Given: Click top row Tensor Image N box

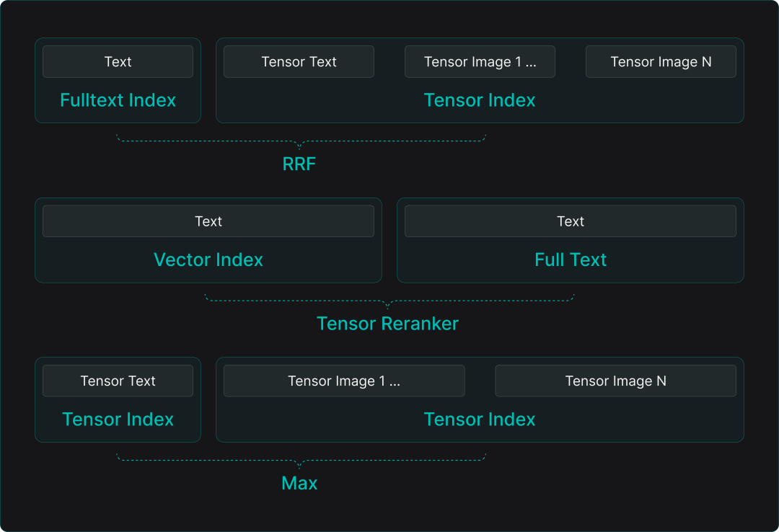Looking at the screenshot, I should point(661,62).
